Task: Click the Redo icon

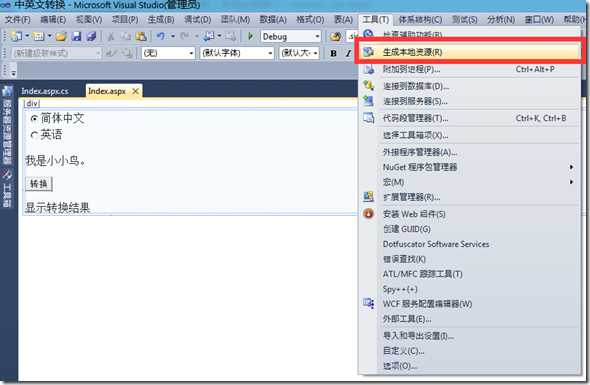Action: [x=184, y=37]
